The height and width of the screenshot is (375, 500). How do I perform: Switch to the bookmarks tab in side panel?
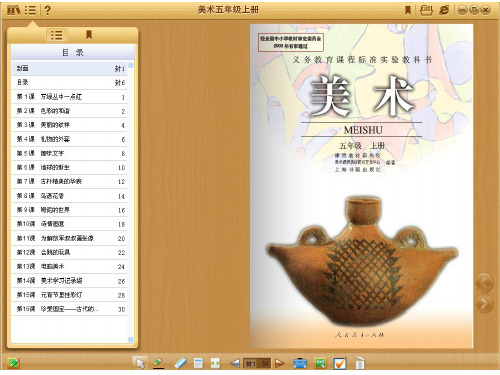click(x=89, y=35)
